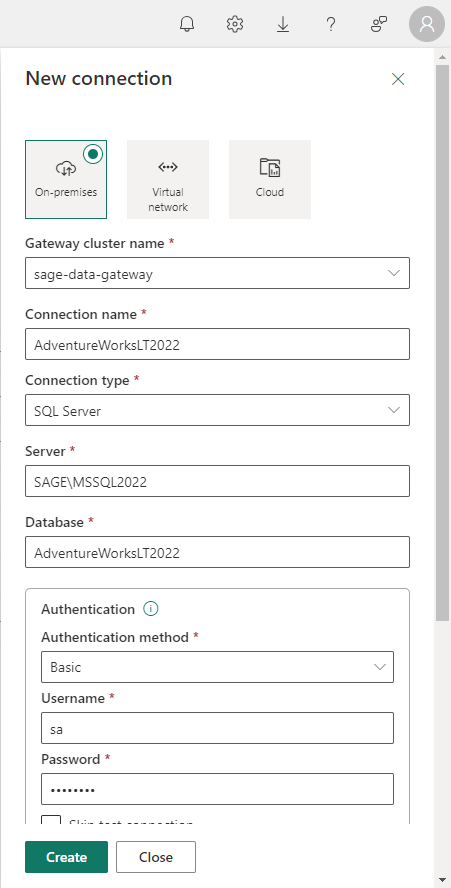Select the On-premises connection option

coord(66,180)
